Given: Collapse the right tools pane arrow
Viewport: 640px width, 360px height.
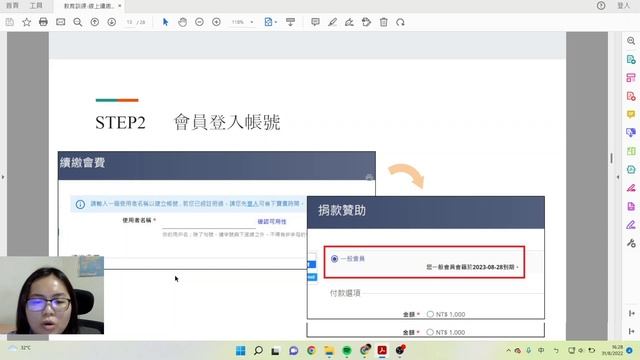Looking at the screenshot, I should click(x=618, y=177).
